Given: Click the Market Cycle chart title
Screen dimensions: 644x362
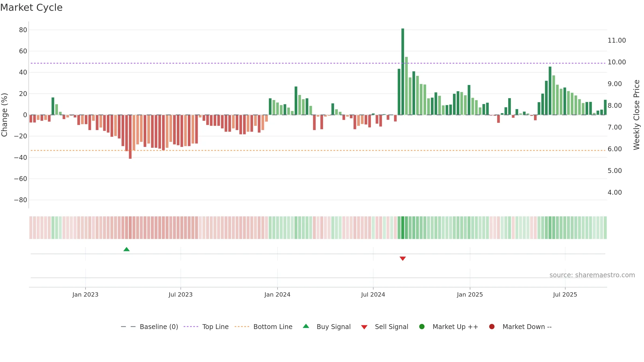Looking at the screenshot, I should click(31, 8).
